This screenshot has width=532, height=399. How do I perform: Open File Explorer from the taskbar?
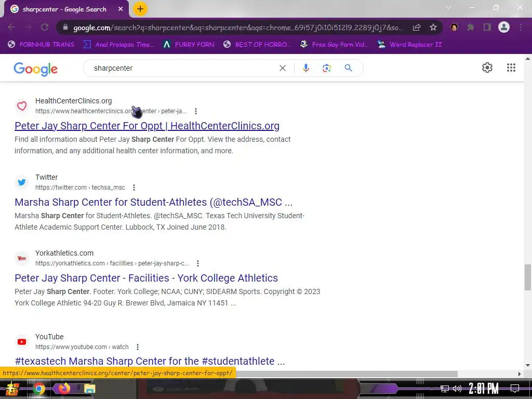coord(89,389)
